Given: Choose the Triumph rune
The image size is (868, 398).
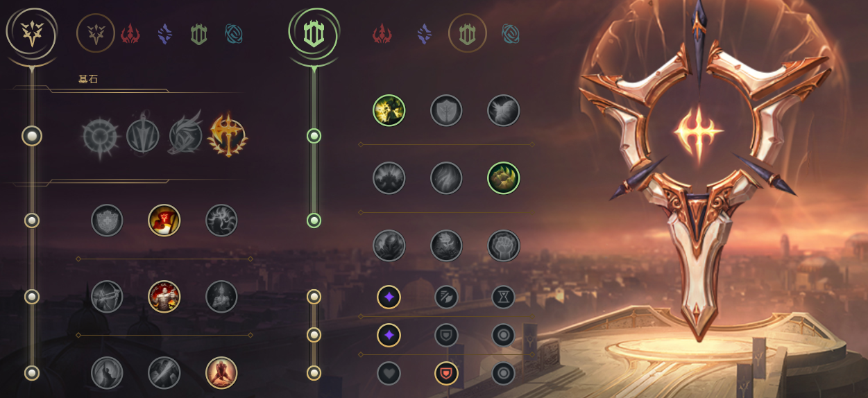Looking at the screenshot, I should (x=164, y=220).
